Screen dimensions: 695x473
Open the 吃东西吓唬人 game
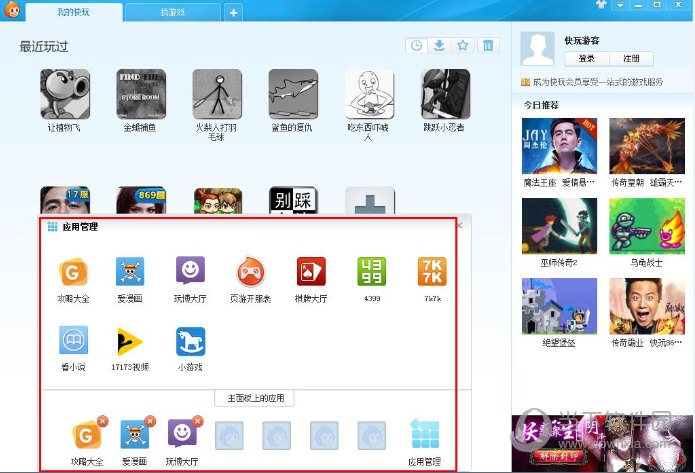[x=370, y=94]
